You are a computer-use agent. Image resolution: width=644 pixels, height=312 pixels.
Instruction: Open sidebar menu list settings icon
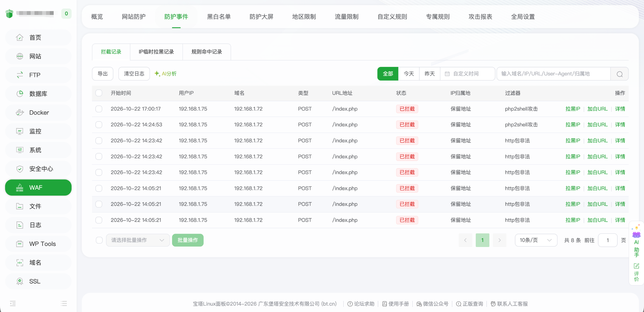(x=64, y=303)
